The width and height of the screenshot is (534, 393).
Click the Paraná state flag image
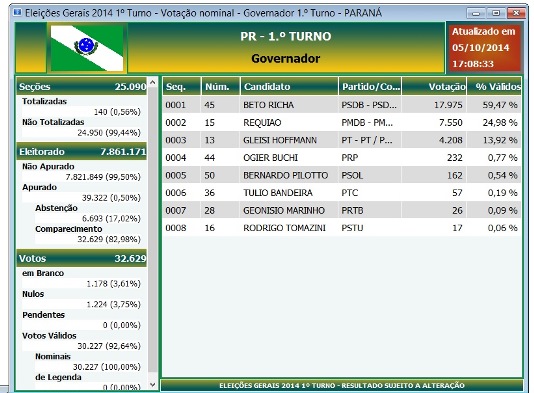point(87,48)
